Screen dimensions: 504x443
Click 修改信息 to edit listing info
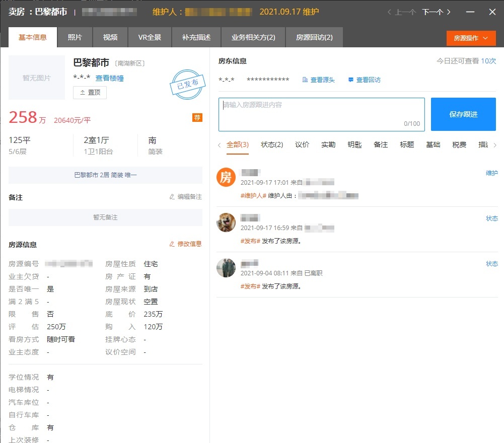(x=185, y=244)
